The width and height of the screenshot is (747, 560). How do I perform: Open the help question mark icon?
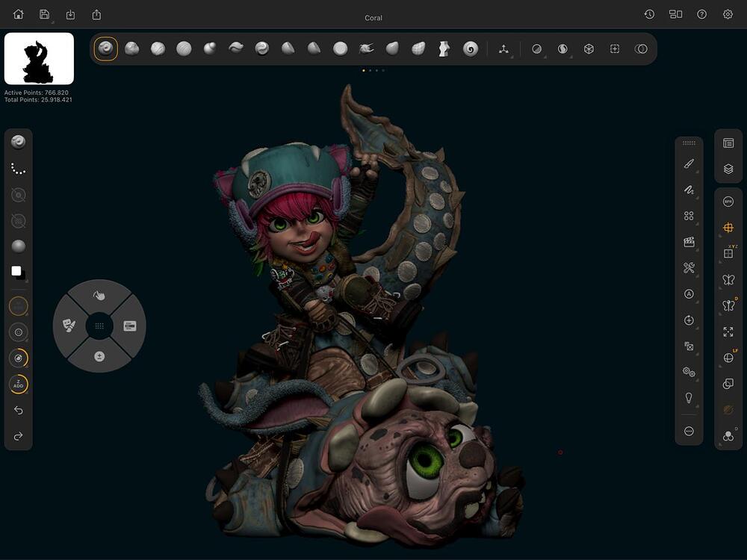point(701,14)
